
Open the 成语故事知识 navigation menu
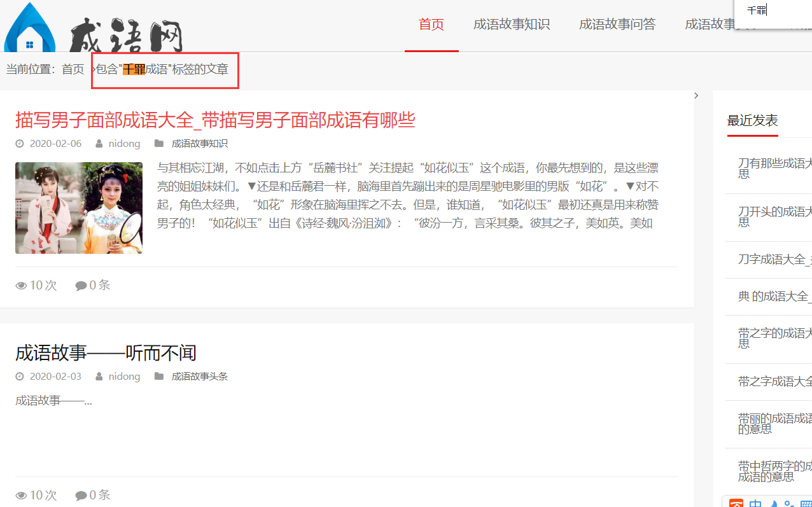pyautogui.click(x=512, y=25)
